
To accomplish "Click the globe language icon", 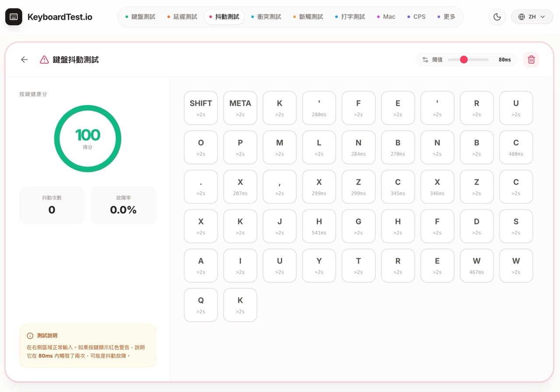I will (x=521, y=17).
